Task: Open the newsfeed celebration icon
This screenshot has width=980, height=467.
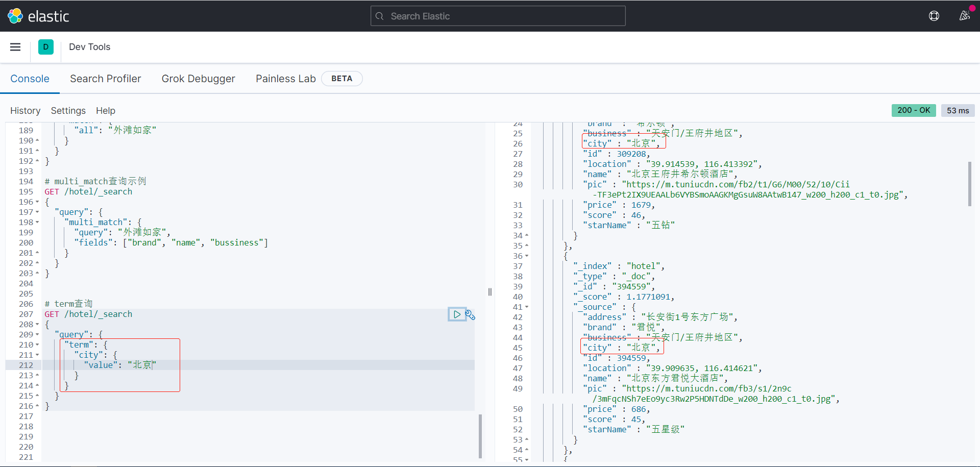Action: point(964,16)
